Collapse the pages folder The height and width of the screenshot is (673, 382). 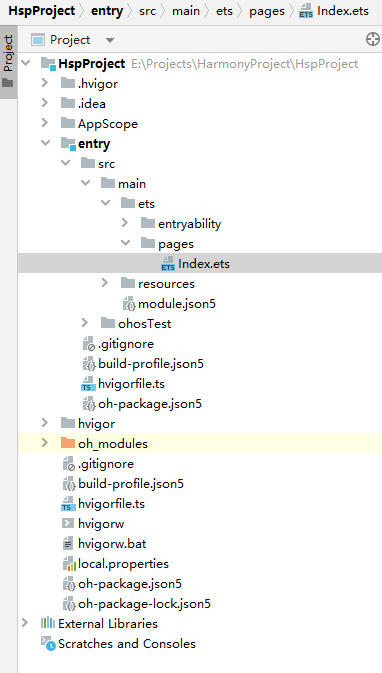coord(125,243)
